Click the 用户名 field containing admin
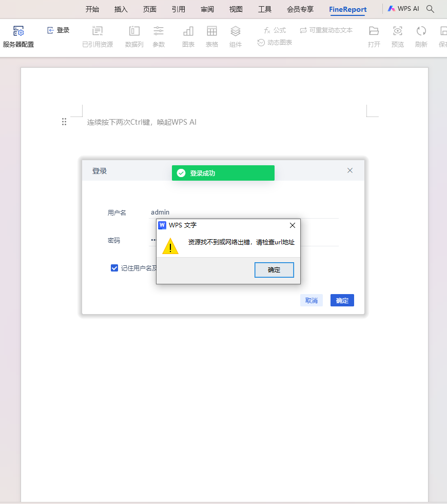This screenshot has height=504, width=447. tap(244, 212)
